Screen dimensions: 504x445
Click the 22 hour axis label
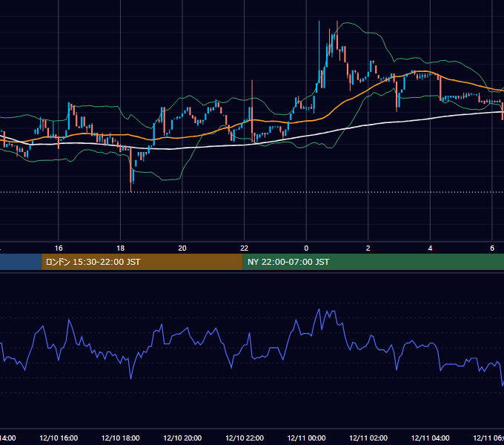(245, 248)
